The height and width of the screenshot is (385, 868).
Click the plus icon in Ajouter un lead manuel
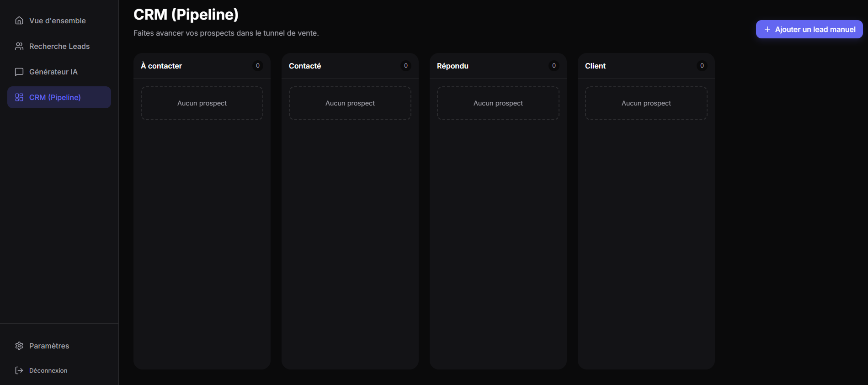tap(767, 29)
